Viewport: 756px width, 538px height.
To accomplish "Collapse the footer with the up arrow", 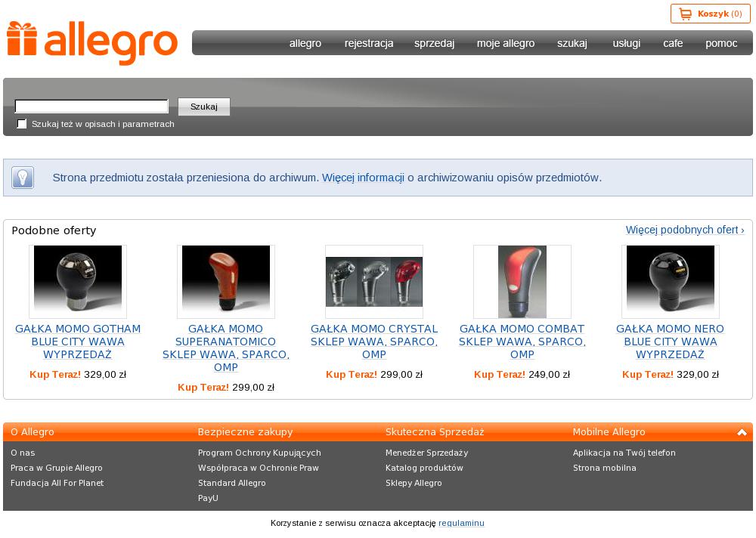I will pyautogui.click(x=742, y=432).
